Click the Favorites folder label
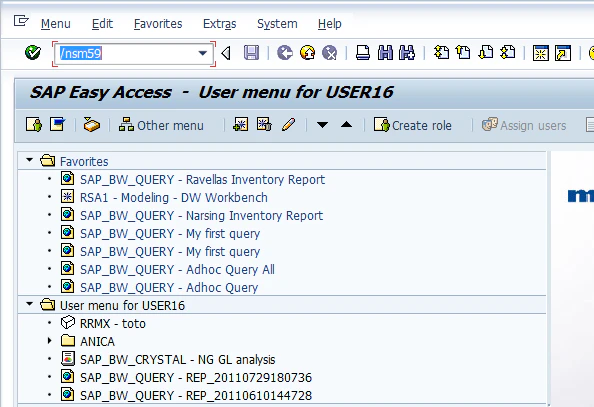Viewport: 594px width, 407px height. pyautogui.click(x=84, y=161)
